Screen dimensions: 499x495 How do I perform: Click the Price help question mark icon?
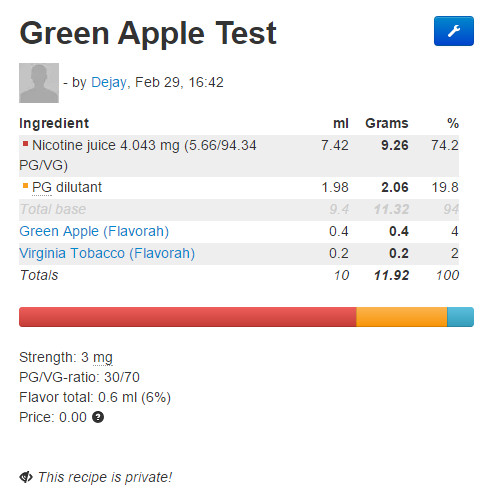point(98,417)
